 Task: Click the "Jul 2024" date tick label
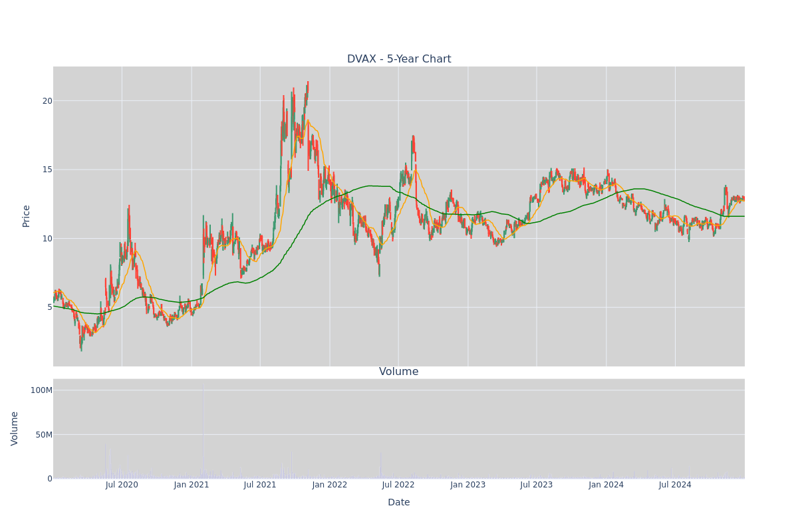675,485
